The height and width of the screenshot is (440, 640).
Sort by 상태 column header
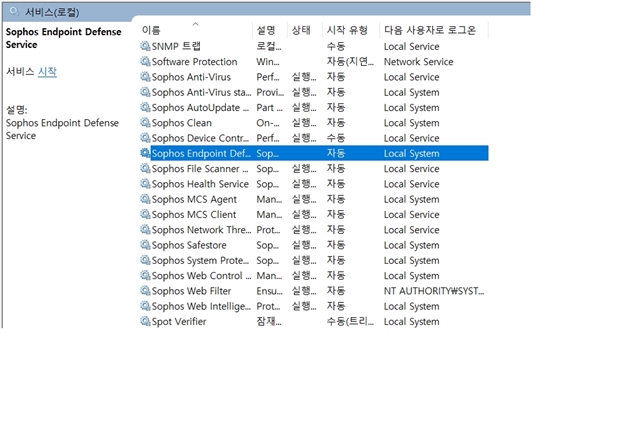[x=301, y=30]
